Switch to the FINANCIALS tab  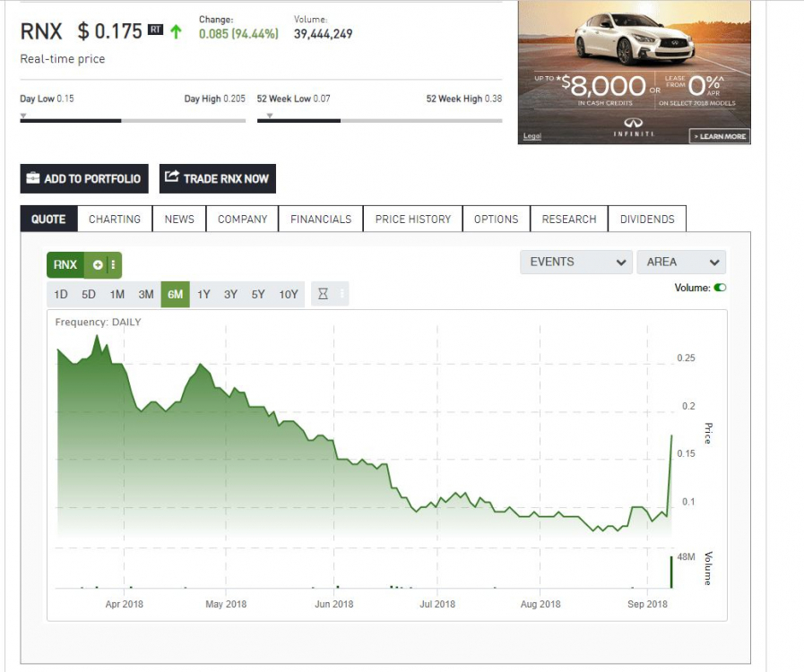pos(321,219)
